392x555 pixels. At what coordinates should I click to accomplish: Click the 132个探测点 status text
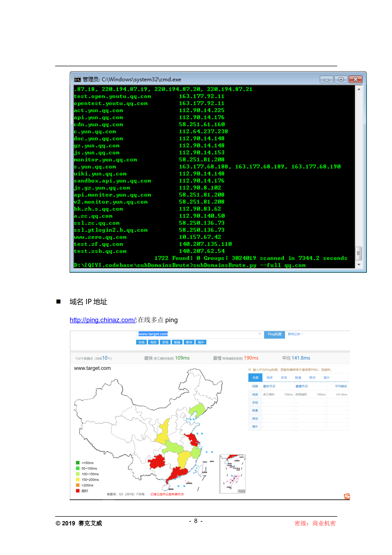click(x=94, y=358)
